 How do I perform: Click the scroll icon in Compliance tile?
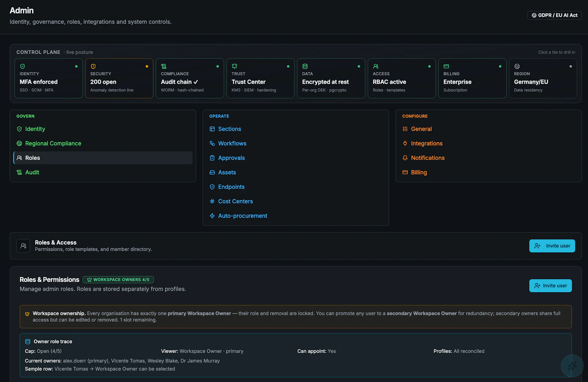point(164,67)
